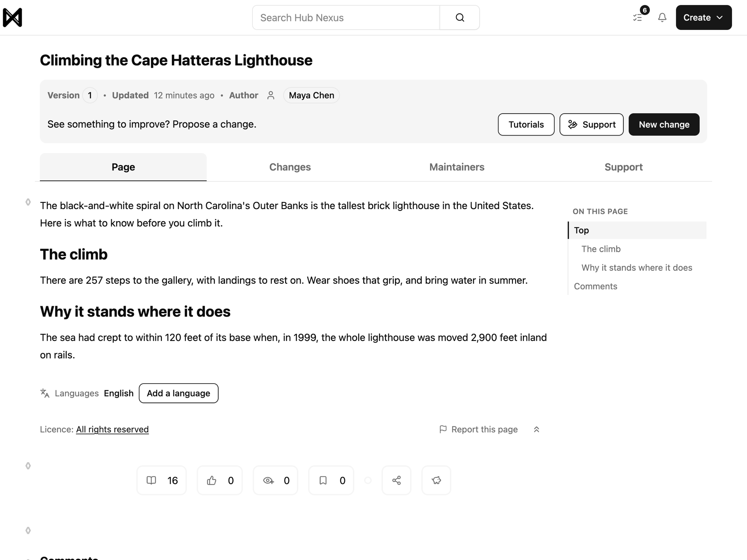The height and width of the screenshot is (560, 747).
Task: Toggle the thumbs-up like button
Action: click(220, 480)
